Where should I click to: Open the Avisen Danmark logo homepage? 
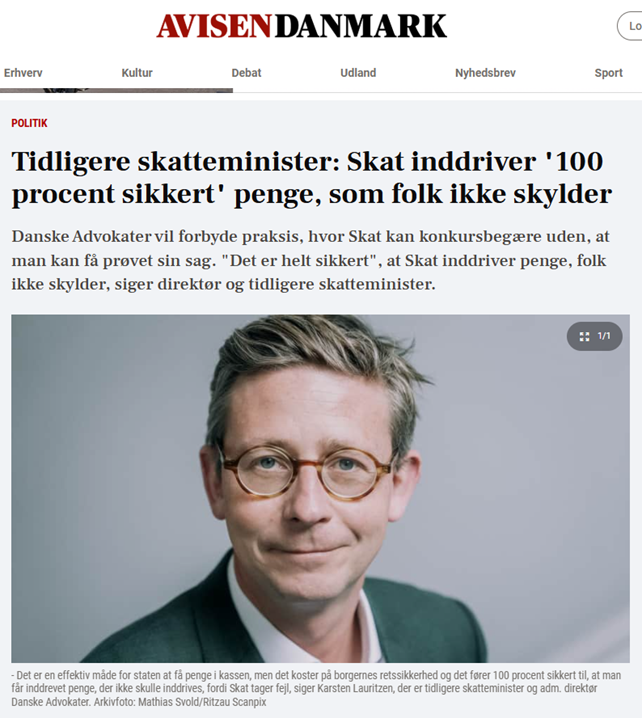pyautogui.click(x=301, y=26)
